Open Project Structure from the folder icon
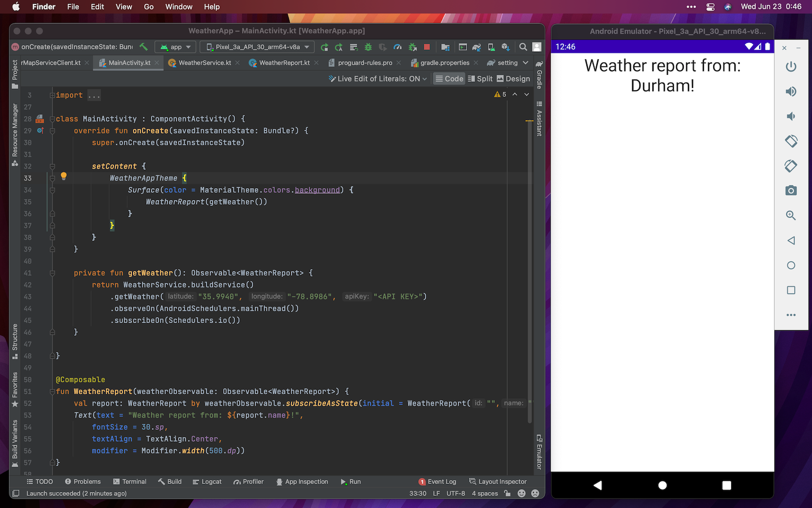This screenshot has width=812, height=508. pos(445,47)
